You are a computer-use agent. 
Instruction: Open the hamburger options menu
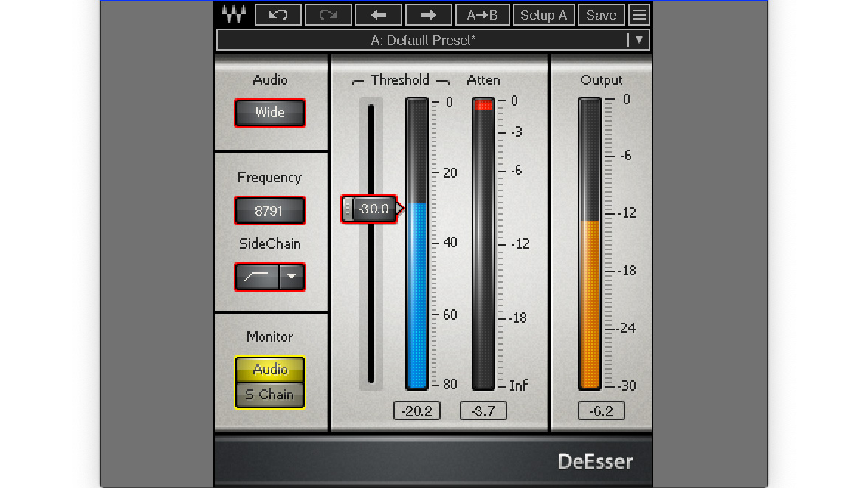coord(639,15)
